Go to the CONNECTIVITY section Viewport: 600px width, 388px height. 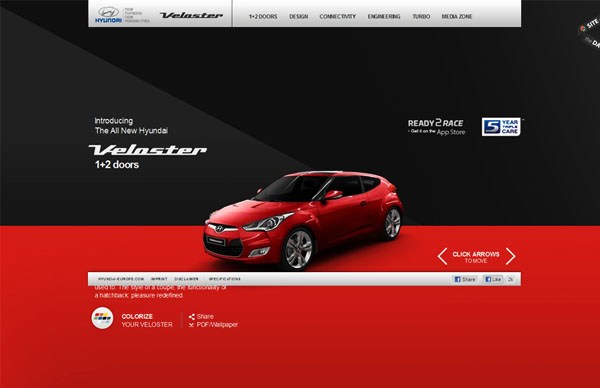pyautogui.click(x=338, y=16)
